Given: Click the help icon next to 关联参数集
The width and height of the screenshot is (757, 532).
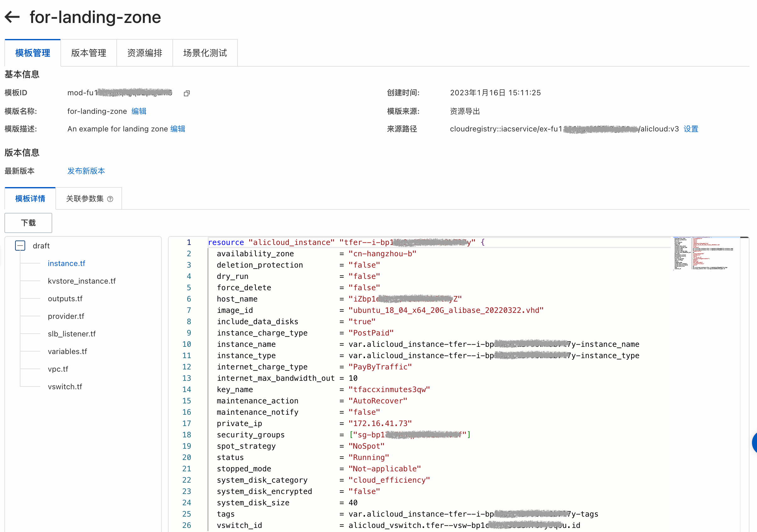Looking at the screenshot, I should (x=110, y=199).
